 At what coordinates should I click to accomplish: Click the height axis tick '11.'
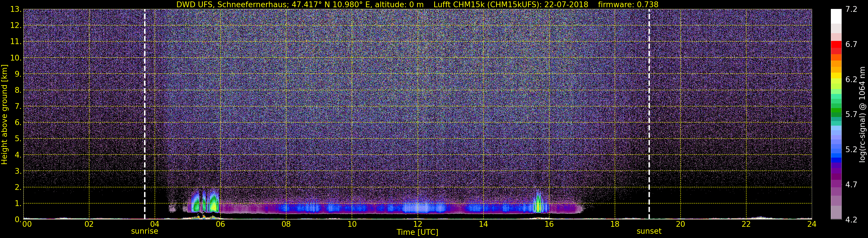coord(16,42)
